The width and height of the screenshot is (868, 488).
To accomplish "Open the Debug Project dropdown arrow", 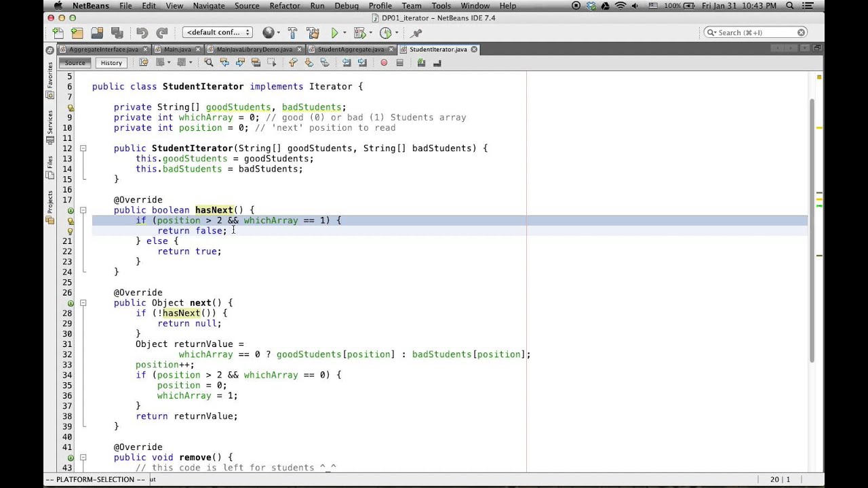I will [x=370, y=33].
